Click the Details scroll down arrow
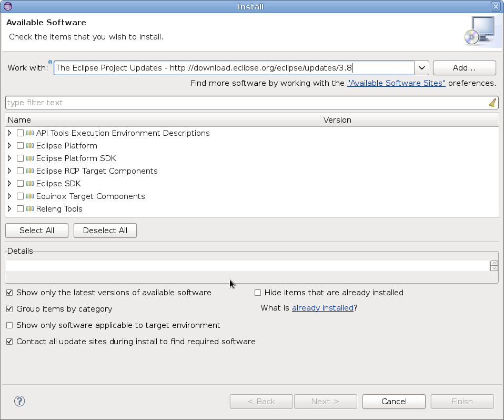 point(494,268)
